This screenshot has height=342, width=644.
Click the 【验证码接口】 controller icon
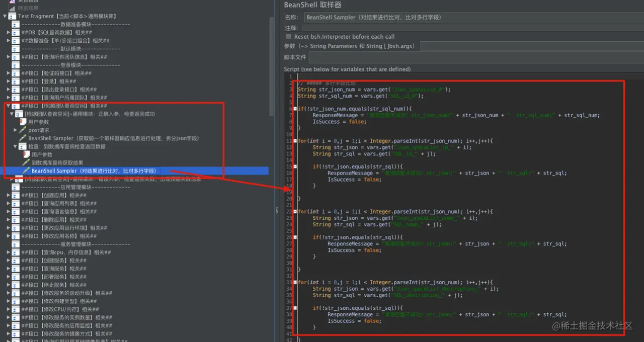[x=16, y=73]
